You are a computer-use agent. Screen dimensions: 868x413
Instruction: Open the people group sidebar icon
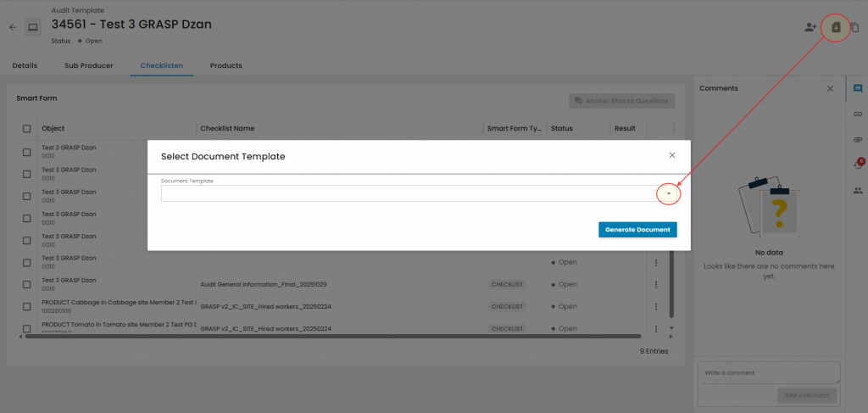click(x=858, y=190)
